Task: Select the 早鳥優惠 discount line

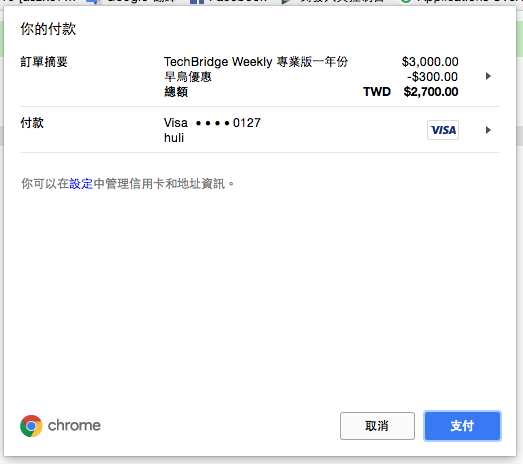Action: coord(188,77)
